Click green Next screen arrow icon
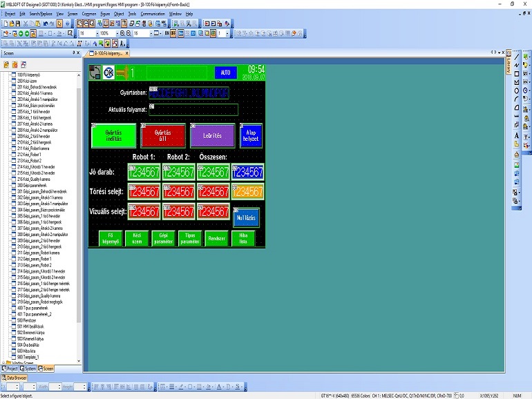 (27, 33)
